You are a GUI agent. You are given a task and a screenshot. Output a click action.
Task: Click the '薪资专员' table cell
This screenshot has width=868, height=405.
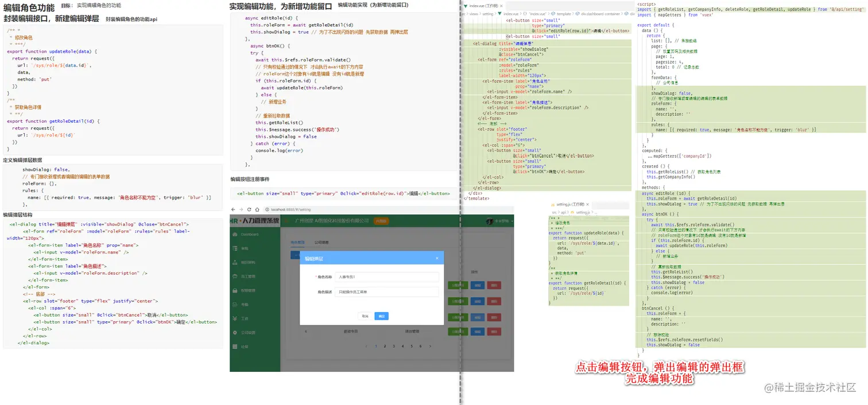pos(351,331)
